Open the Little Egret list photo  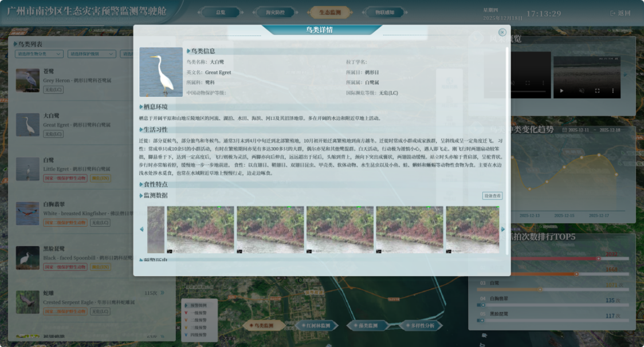pyautogui.click(x=28, y=169)
